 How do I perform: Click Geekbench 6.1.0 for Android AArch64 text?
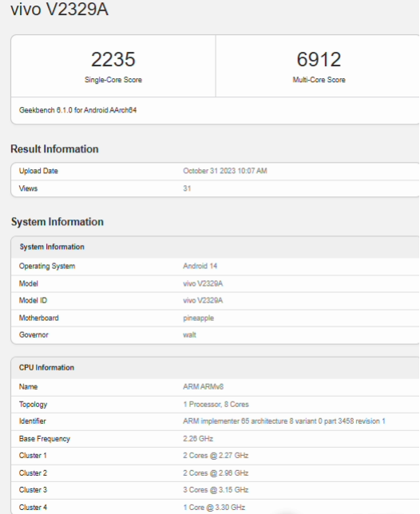click(x=77, y=110)
